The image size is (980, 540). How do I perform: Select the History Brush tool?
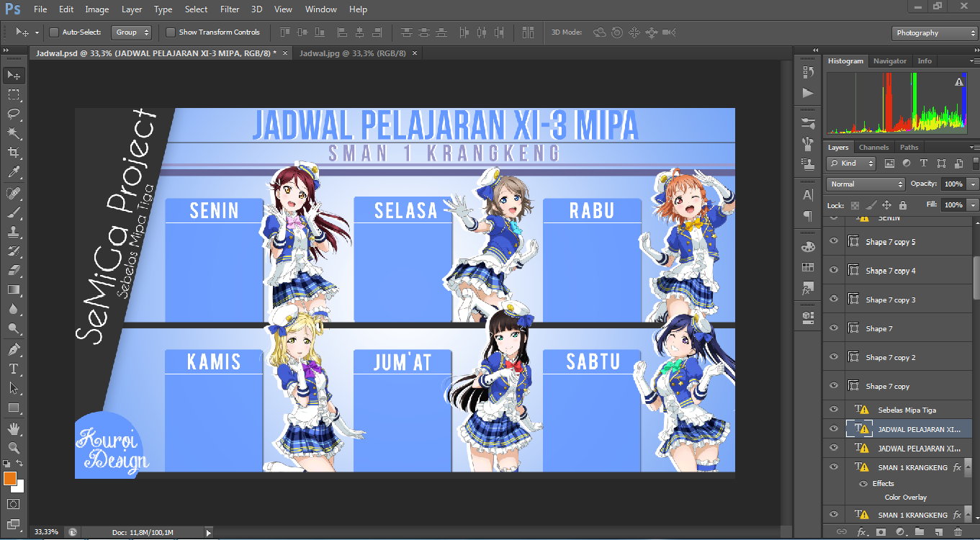tap(14, 251)
